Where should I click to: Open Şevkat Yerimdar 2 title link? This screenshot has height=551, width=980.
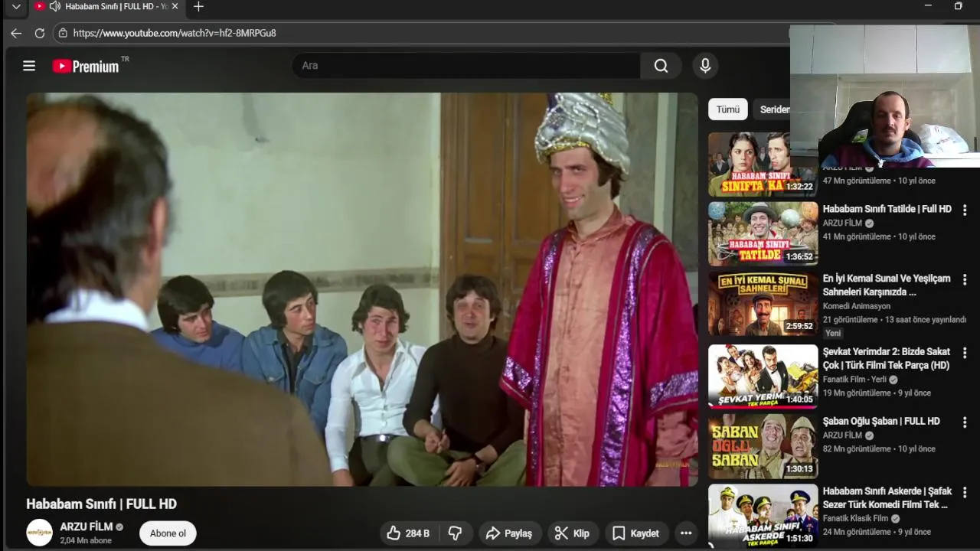(x=887, y=358)
